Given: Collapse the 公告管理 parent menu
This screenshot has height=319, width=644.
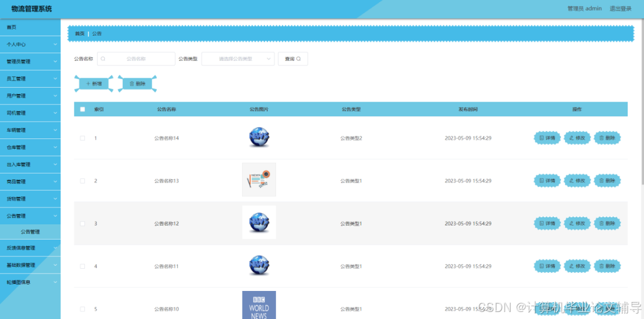Looking at the screenshot, I should pos(30,216).
